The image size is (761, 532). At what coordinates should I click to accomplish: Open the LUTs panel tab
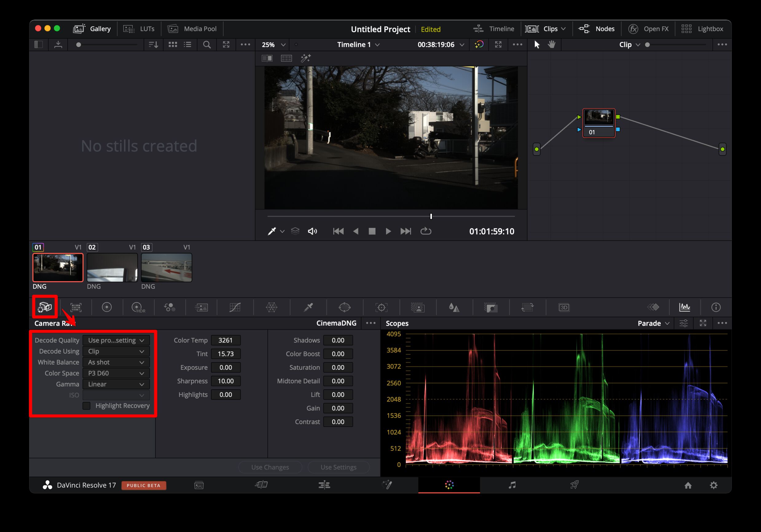(139, 29)
